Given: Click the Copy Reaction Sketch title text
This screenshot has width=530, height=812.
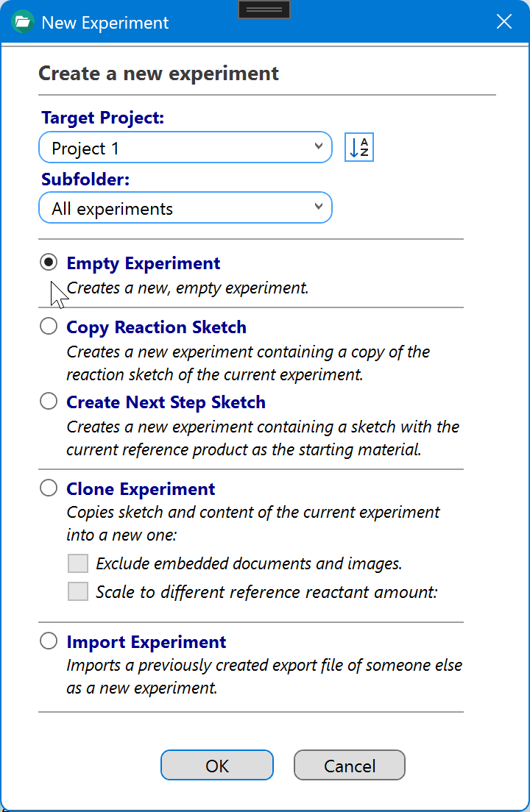Looking at the screenshot, I should coord(157,327).
